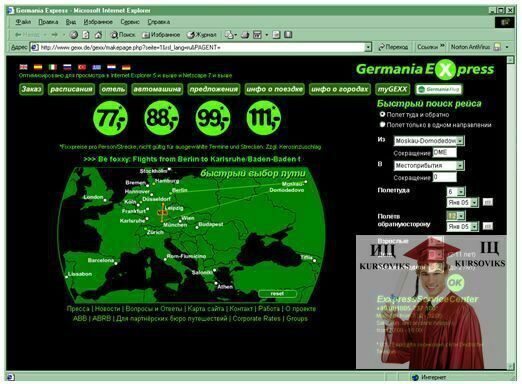
Task: Open the Избранное menu in menu bar
Action: tap(98, 22)
